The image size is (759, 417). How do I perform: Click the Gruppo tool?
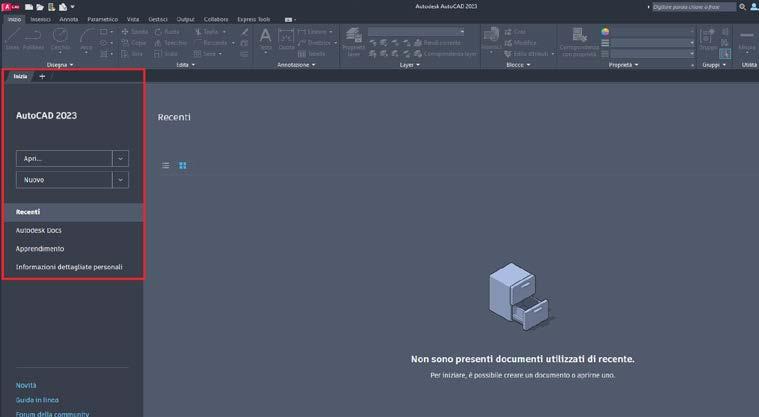(x=708, y=39)
